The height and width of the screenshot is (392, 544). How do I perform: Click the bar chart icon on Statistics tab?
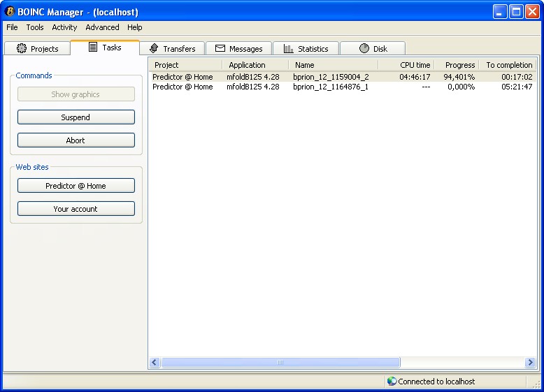click(x=288, y=48)
